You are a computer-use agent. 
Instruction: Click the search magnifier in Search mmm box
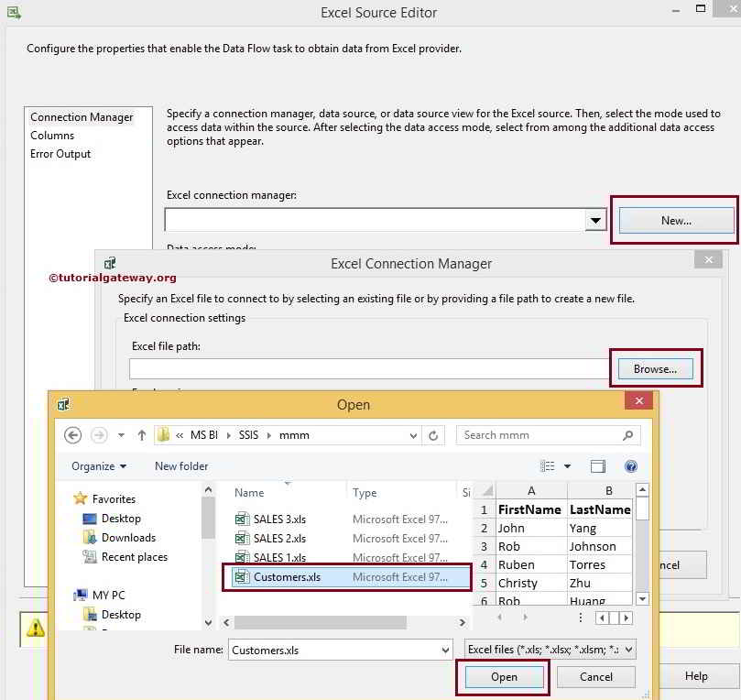[627, 435]
